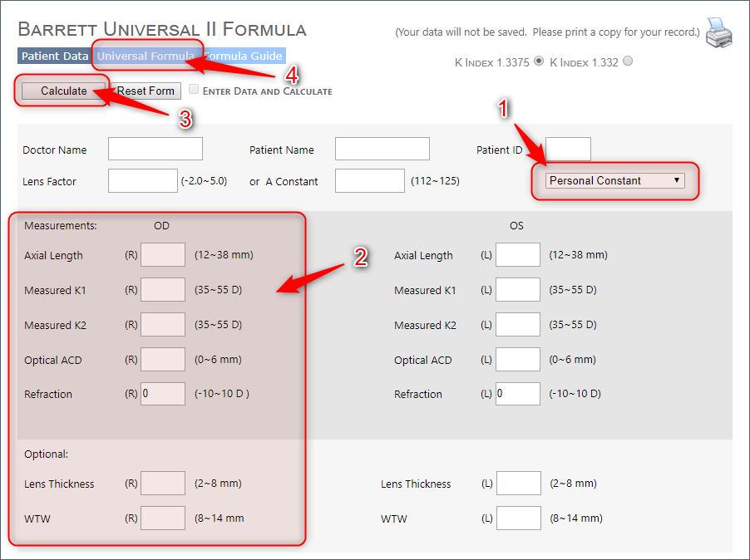Click the 'Measurements:' label
The height and width of the screenshot is (560, 750).
61,225
